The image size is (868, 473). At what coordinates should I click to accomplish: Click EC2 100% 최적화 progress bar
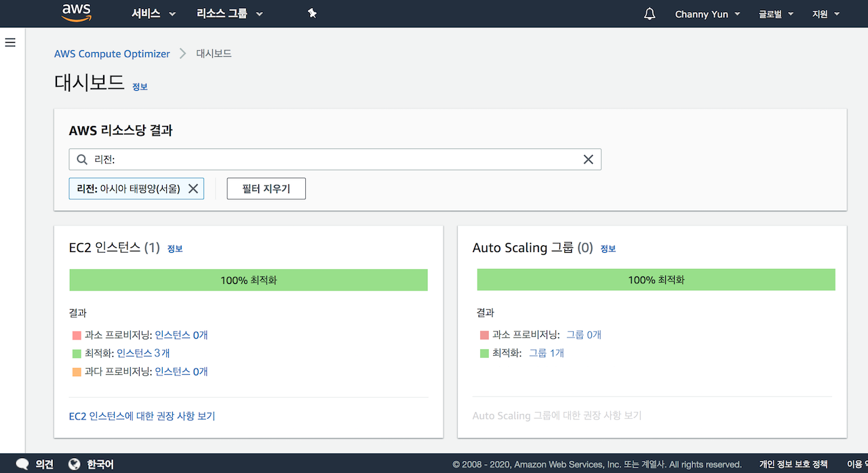coord(248,280)
